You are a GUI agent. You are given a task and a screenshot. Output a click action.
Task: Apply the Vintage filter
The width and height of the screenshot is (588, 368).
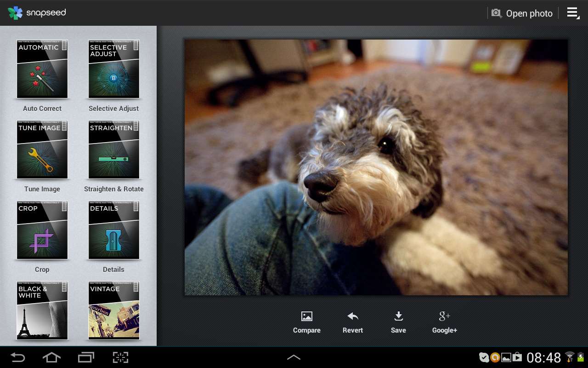click(x=113, y=310)
